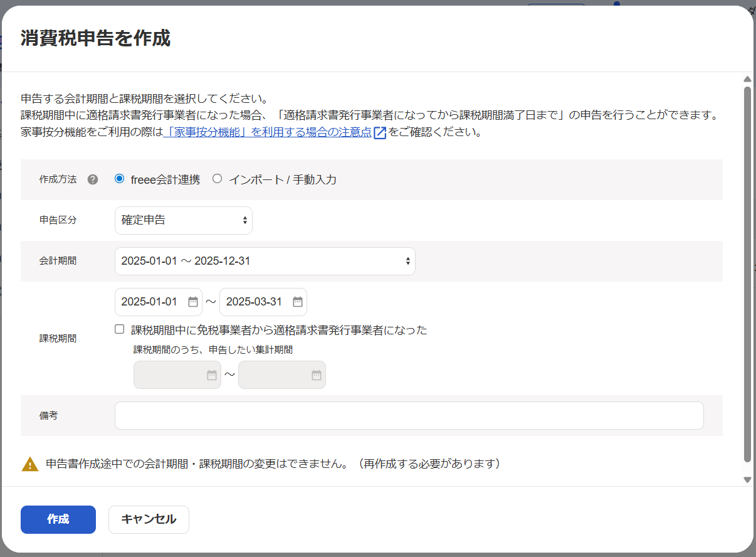The image size is (756, 557).
Task: Click the warning triangle icon
Action: (x=30, y=464)
